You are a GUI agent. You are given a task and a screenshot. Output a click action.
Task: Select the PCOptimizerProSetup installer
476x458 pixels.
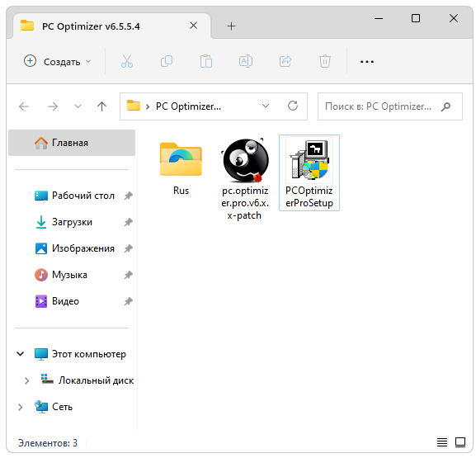coord(309,172)
